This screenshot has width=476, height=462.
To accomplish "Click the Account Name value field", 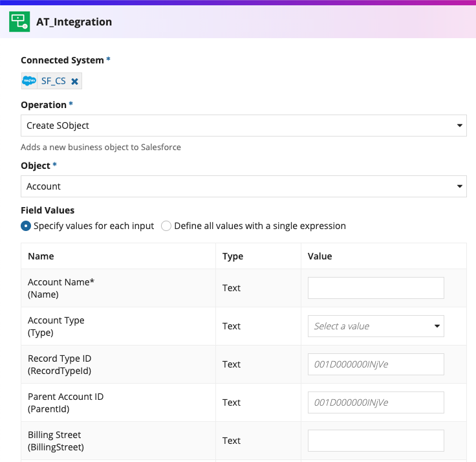I will [376, 288].
